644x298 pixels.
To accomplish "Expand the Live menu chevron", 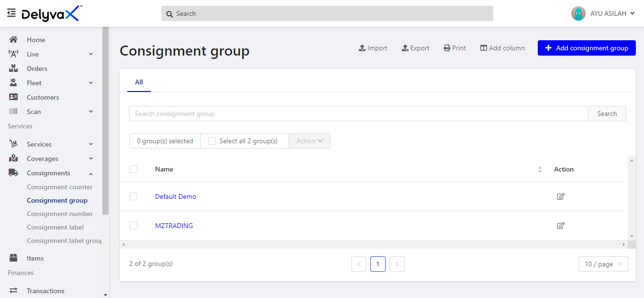I will click(x=91, y=54).
